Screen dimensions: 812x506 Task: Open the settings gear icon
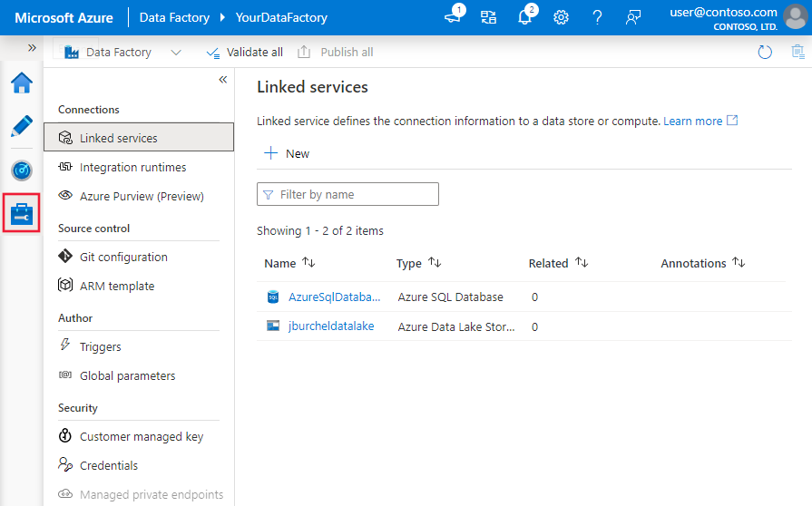click(562, 17)
